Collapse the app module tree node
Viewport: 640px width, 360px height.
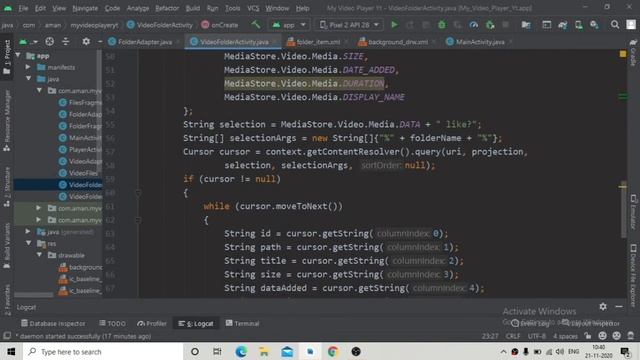[18, 55]
